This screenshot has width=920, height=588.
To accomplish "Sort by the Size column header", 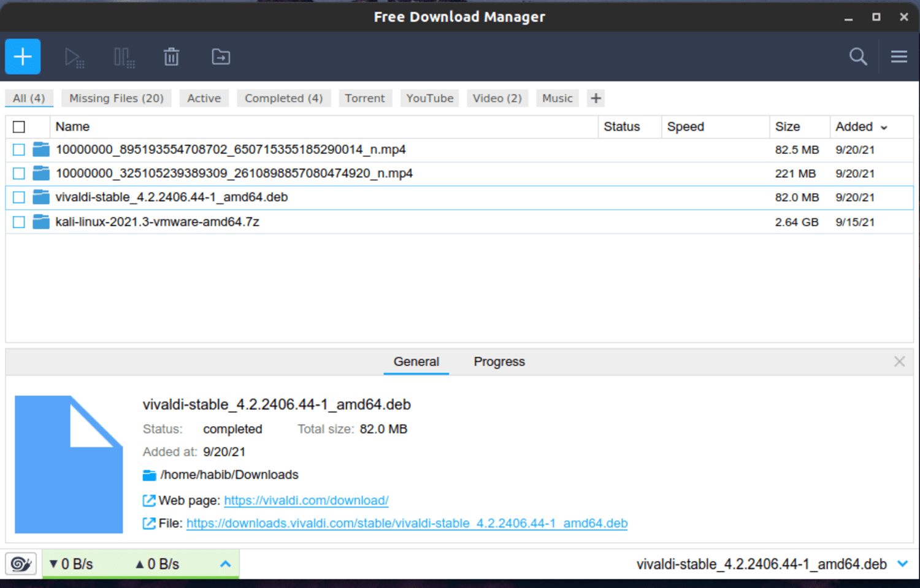I will [800, 127].
